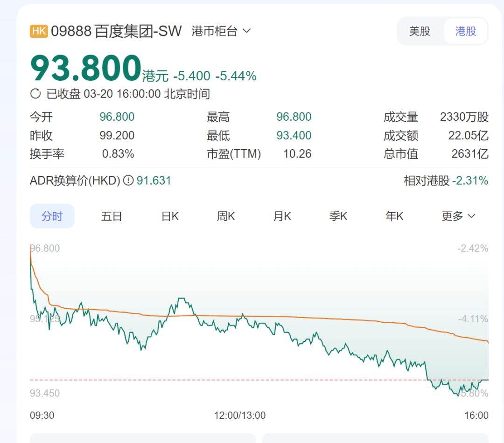Select the 日K daily candlestick view
The image size is (504, 443).
[169, 216]
